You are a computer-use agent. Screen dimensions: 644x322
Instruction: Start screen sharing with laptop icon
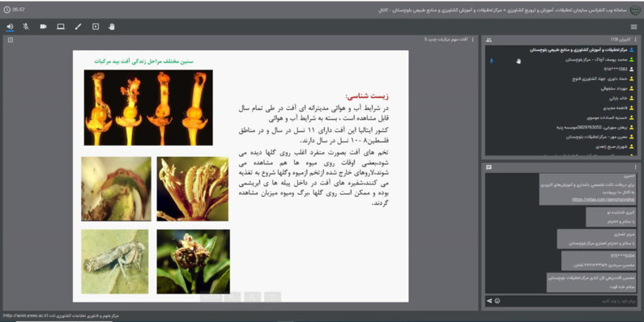[61, 27]
